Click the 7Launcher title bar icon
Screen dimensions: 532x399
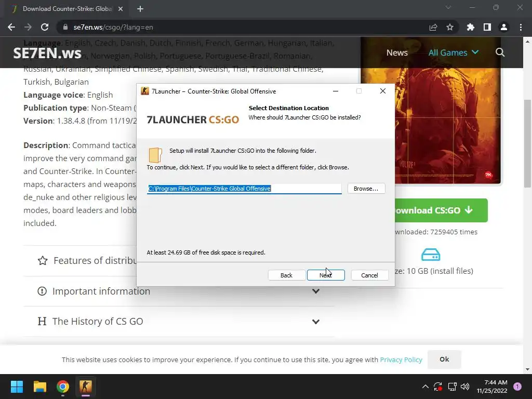pyautogui.click(x=145, y=91)
